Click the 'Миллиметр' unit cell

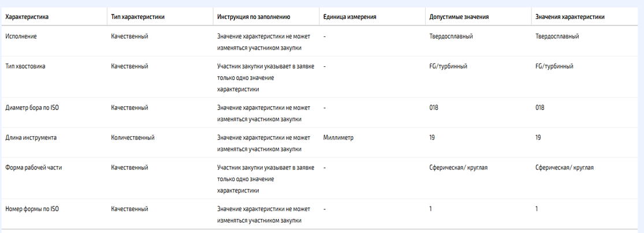(338, 138)
